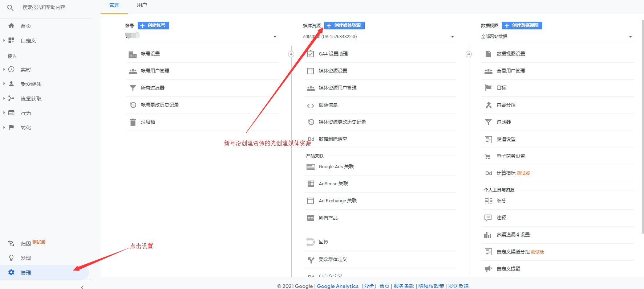Select the 管理 tab
The image size is (644, 289).
[114, 5]
